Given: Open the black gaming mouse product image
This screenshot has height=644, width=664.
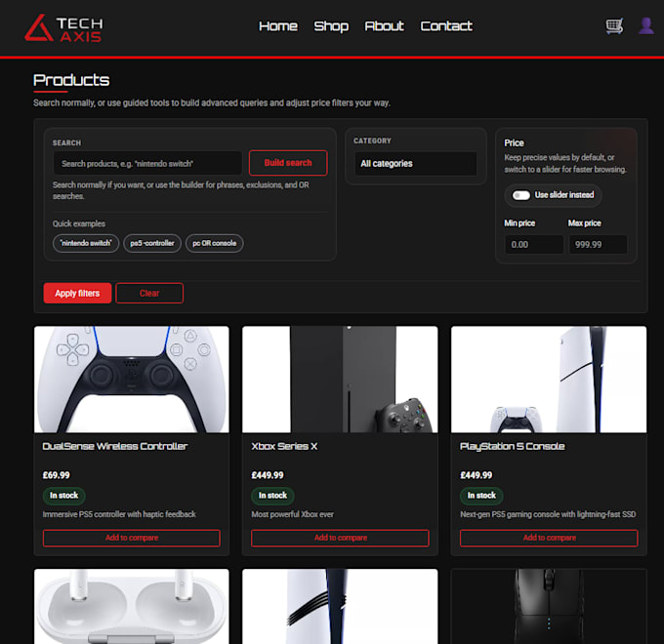Looking at the screenshot, I should click(549, 606).
